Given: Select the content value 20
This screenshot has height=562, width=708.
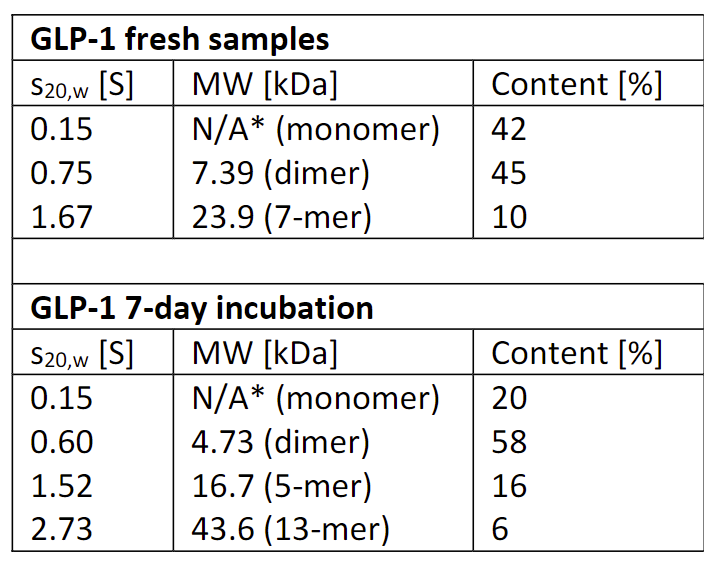Looking at the screenshot, I should tap(509, 397).
